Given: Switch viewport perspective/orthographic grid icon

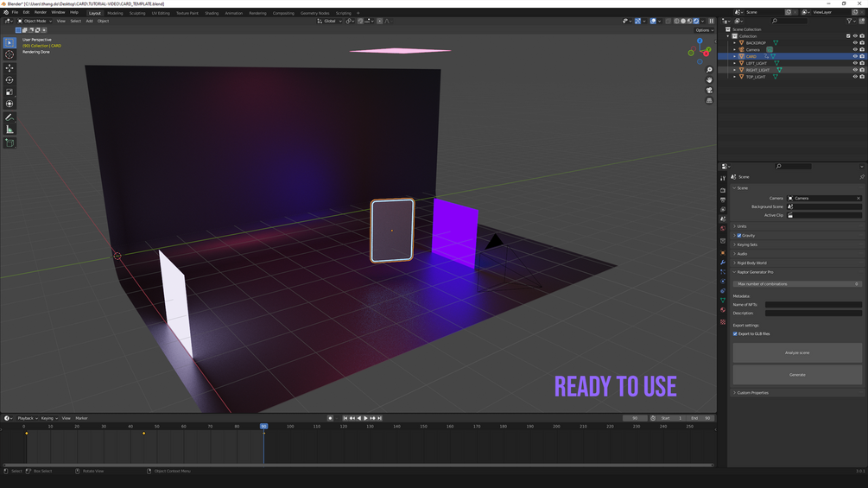Looking at the screenshot, I should pos(709,101).
